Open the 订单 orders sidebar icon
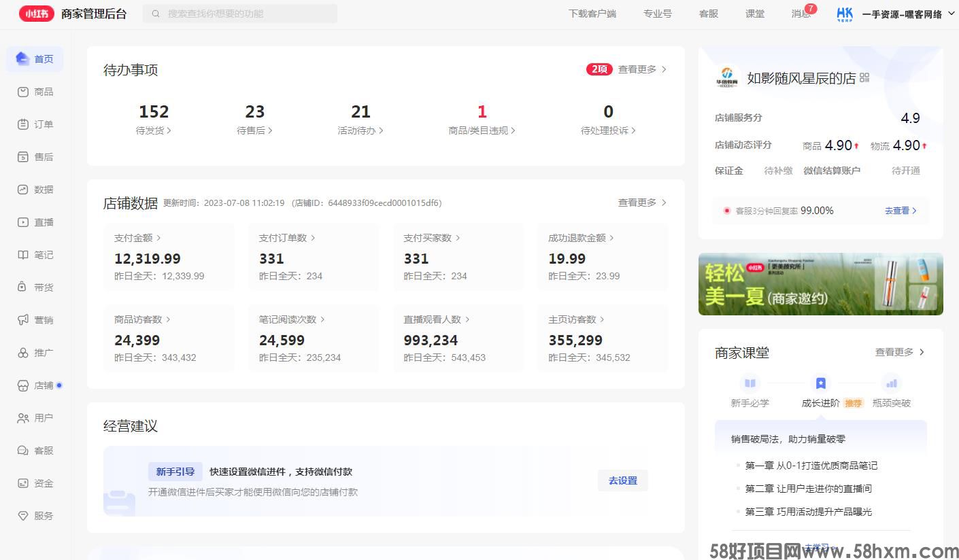 tap(22, 124)
